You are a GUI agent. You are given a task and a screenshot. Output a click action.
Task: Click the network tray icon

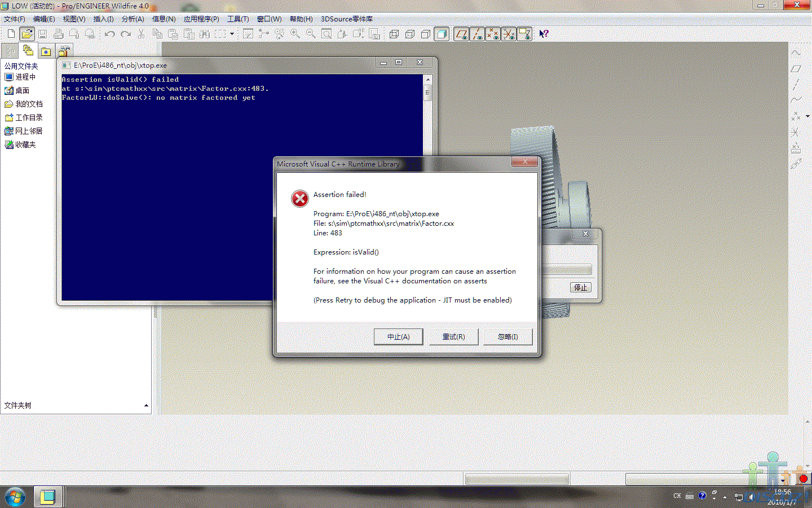(x=739, y=497)
